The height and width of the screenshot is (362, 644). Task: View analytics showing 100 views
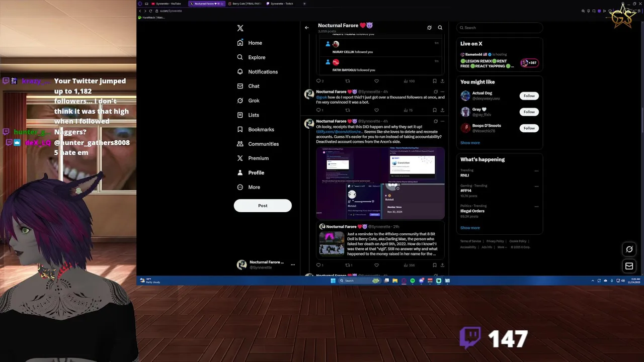point(409,81)
